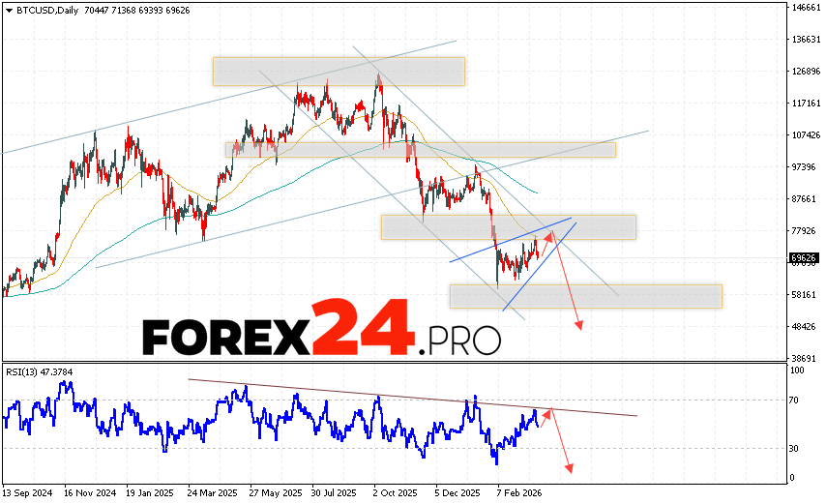Select the topmost gray resistance zone rectangle
Viewport: 826px width, 504px height.
pos(339,72)
